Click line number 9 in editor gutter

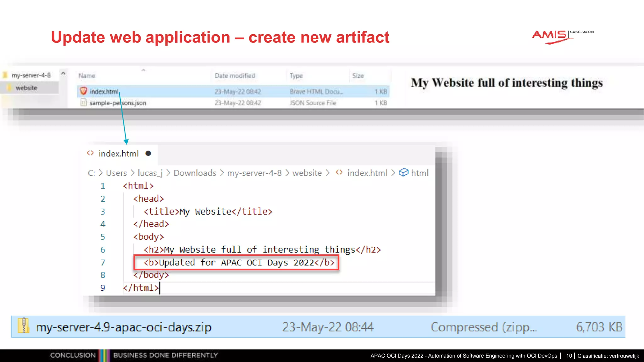(x=103, y=288)
